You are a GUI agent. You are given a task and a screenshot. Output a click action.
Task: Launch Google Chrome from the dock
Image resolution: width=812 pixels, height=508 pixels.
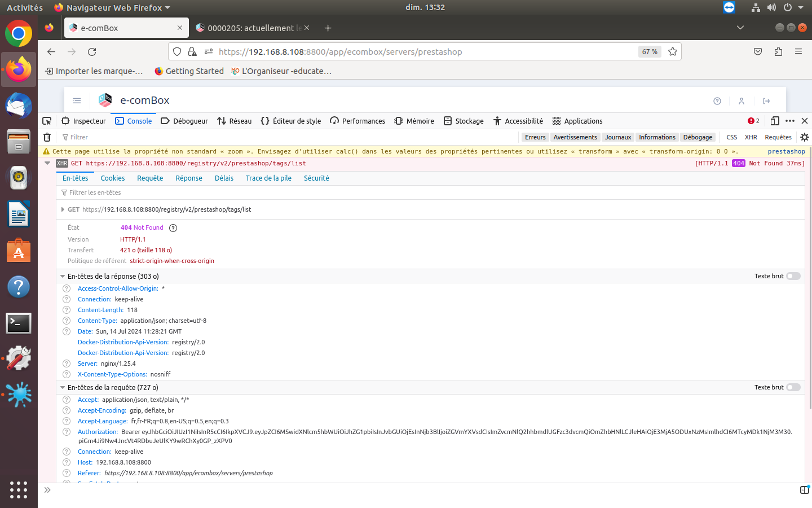(x=19, y=33)
